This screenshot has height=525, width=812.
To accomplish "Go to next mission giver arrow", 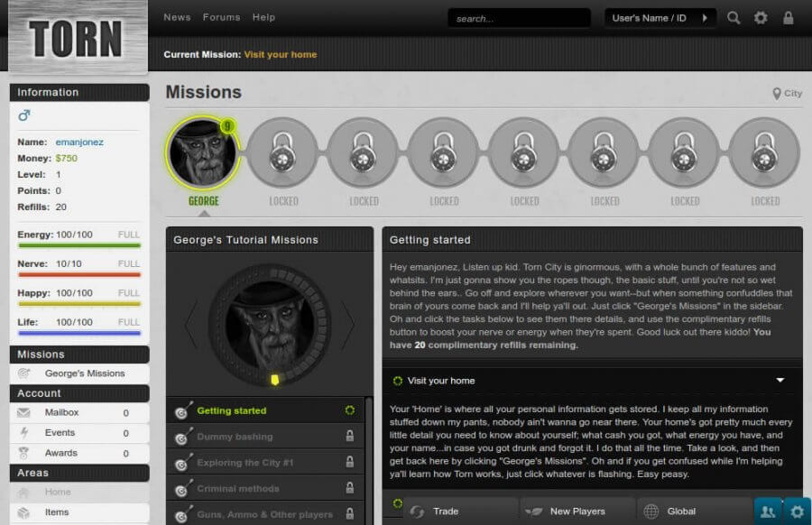I will [x=348, y=324].
